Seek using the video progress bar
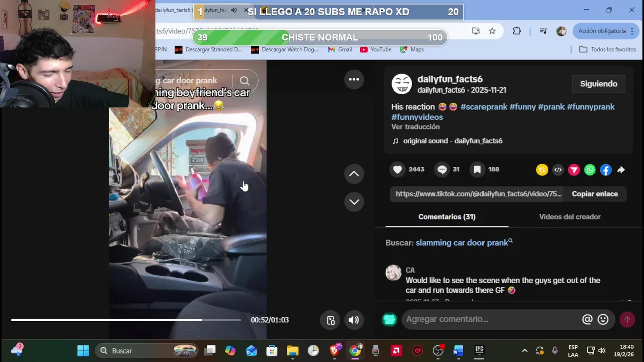The width and height of the screenshot is (644, 362). (126, 320)
